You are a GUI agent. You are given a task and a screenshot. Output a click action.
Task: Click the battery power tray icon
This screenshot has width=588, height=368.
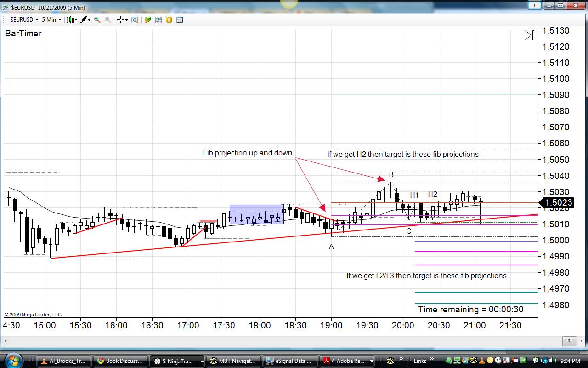(536, 361)
